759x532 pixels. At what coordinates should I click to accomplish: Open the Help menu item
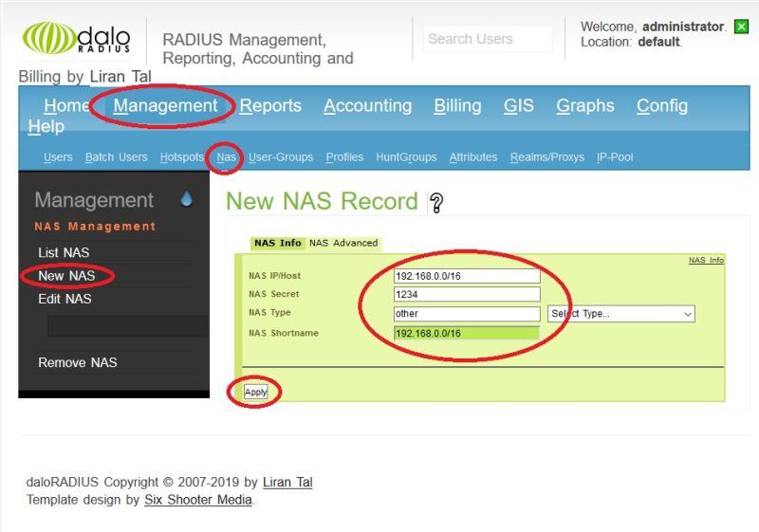click(46, 126)
